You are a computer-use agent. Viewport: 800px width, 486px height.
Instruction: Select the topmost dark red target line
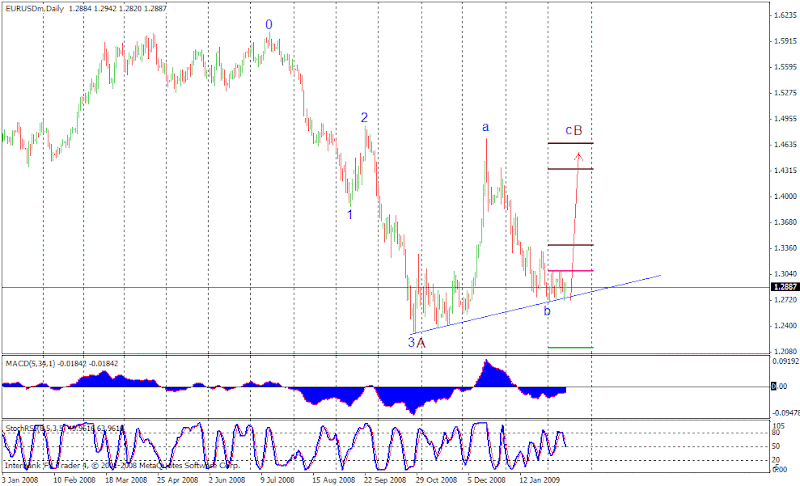point(570,143)
